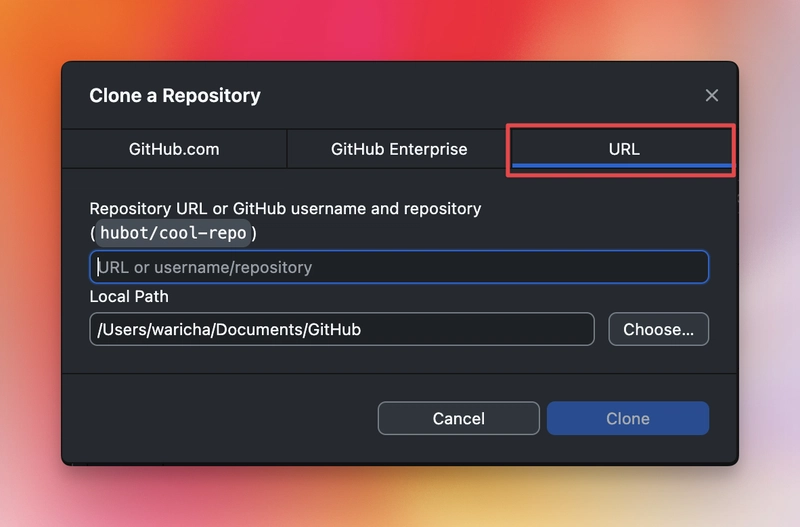The width and height of the screenshot is (800, 527).
Task: Click the Local Path label
Action: coord(129,296)
